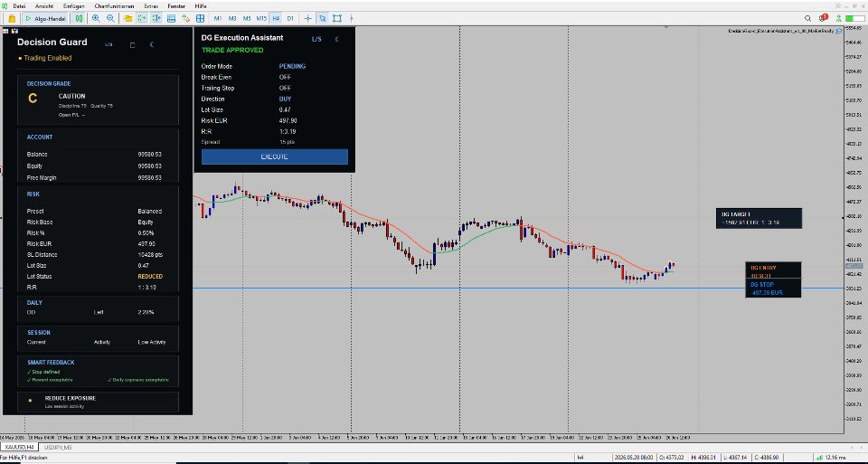Click the Preset Balanced value
The image size is (868, 464).
click(x=149, y=212)
